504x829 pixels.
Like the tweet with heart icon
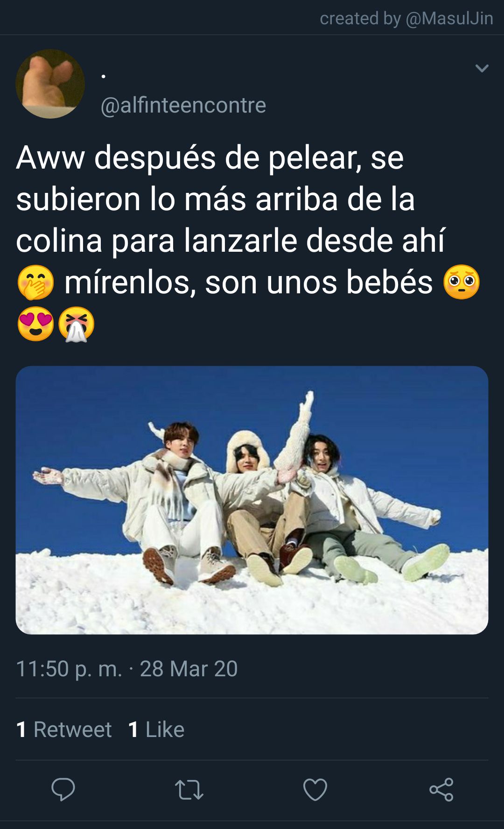[315, 789]
